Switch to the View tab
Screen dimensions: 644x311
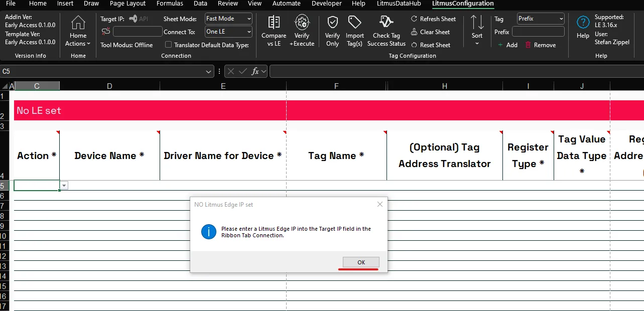(255, 4)
